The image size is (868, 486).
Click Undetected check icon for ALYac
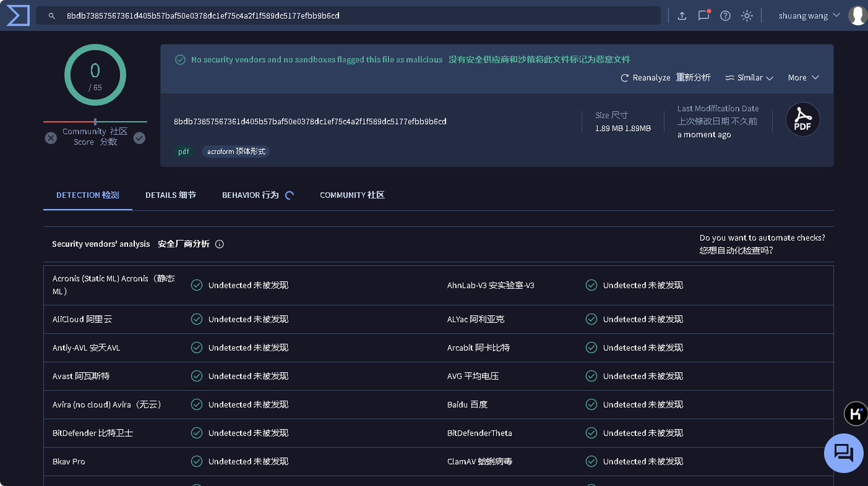point(591,319)
